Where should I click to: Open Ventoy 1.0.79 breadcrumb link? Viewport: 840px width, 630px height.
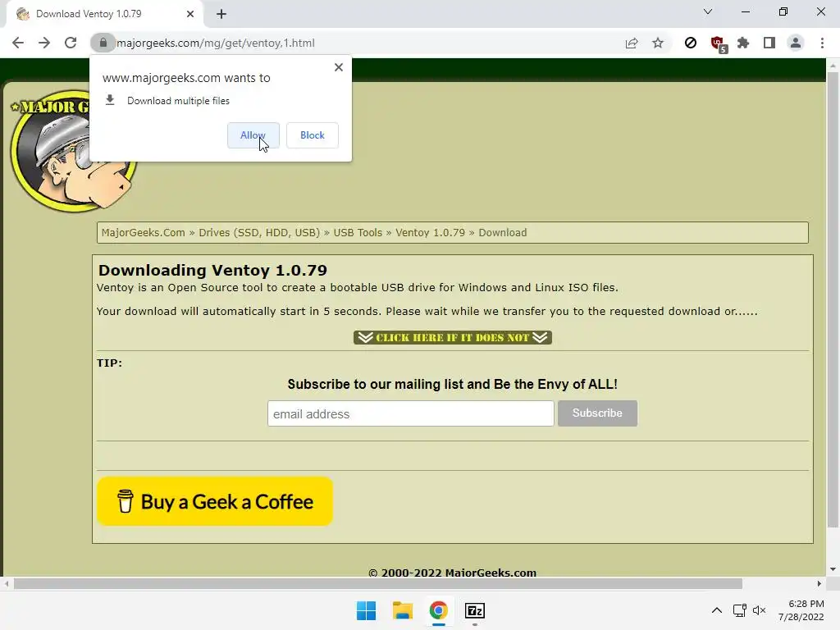click(x=430, y=232)
